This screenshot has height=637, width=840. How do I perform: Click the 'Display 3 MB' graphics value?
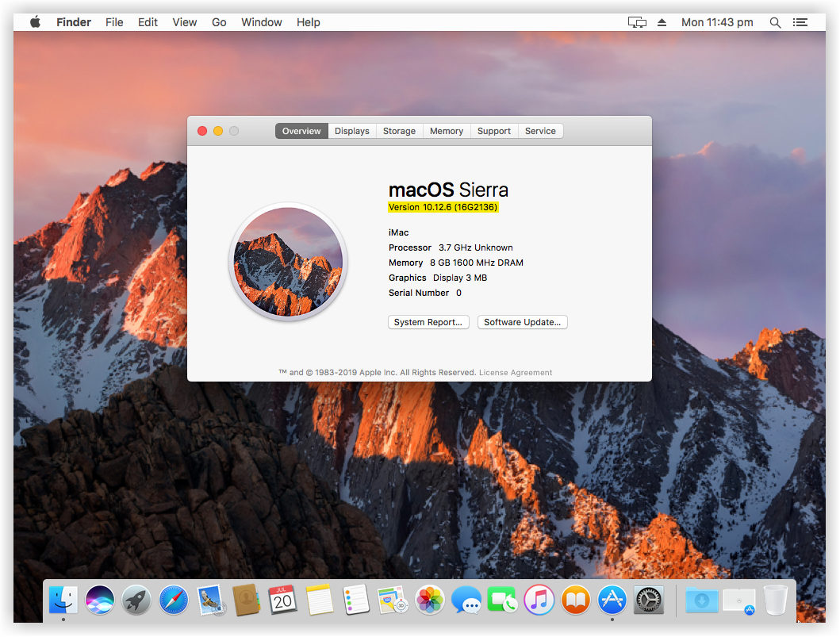click(460, 278)
